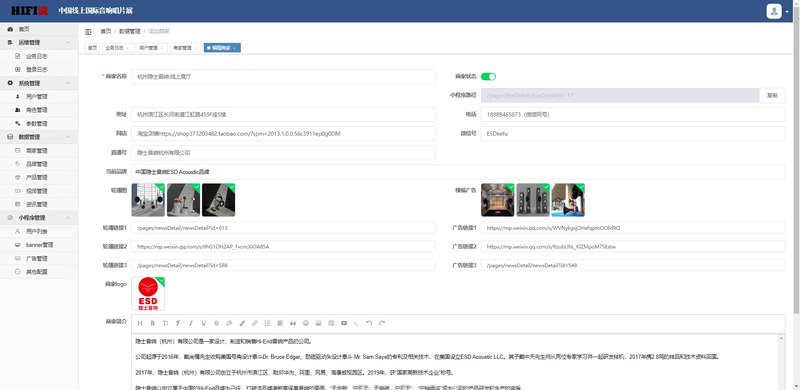Click the 复制 button beside 小程序路径

772,95
